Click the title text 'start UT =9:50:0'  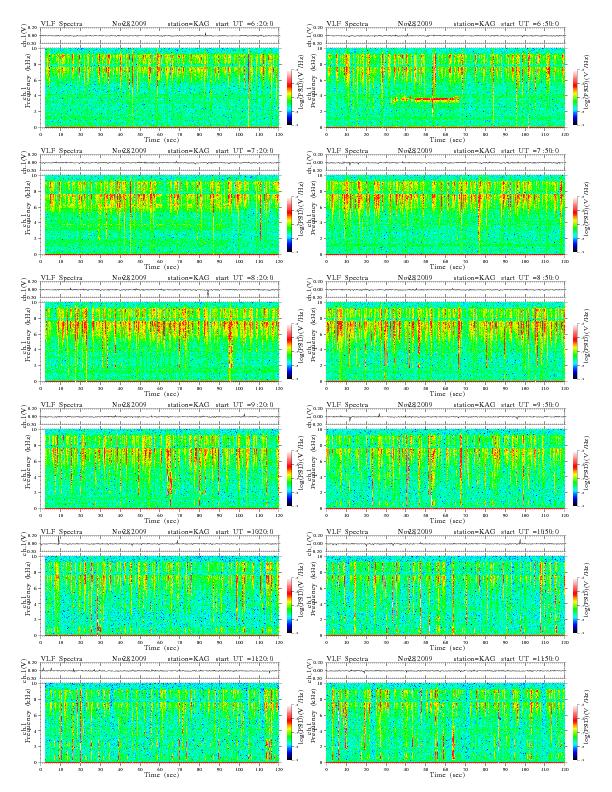[531, 405]
